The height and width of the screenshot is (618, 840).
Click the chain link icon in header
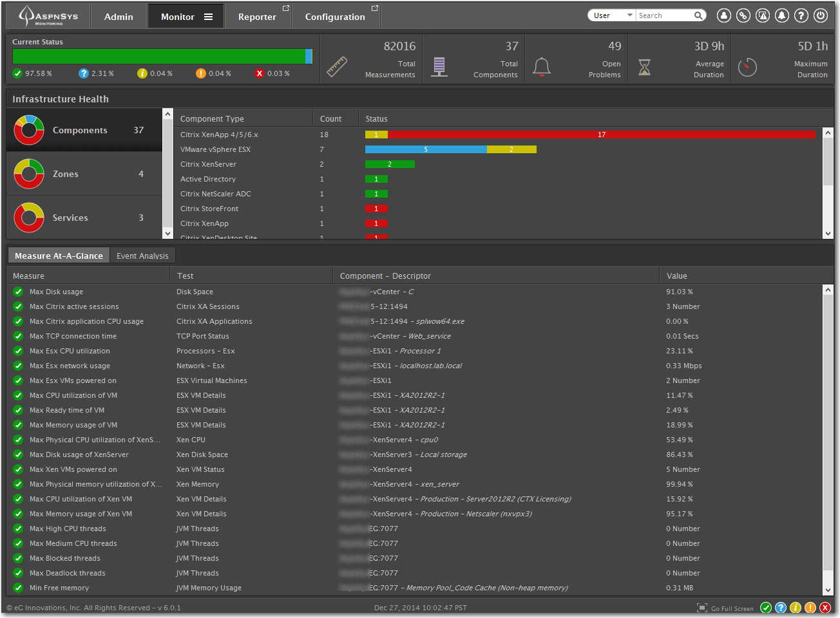click(x=743, y=15)
